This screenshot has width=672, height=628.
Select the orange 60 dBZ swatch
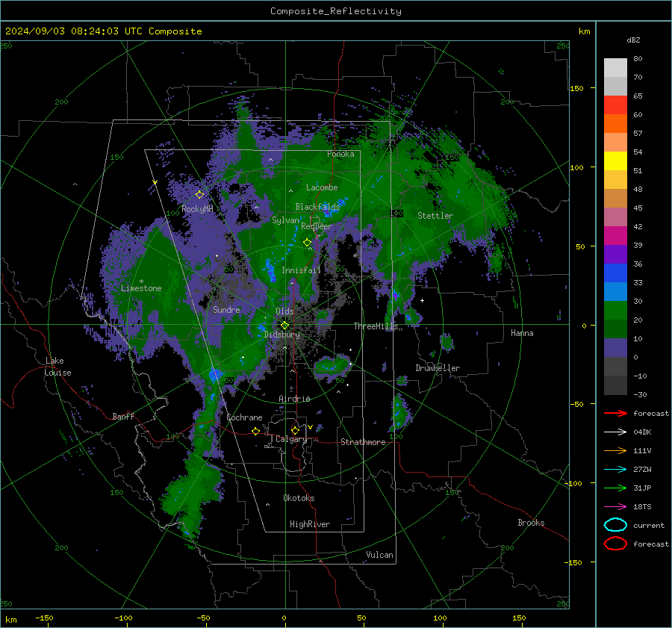(615, 123)
